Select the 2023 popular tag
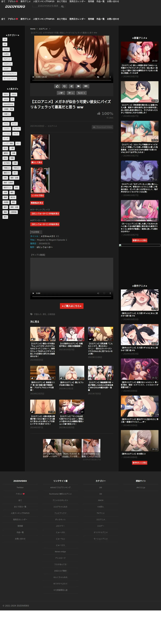This screenshot has height=644, width=161. (6, 100)
